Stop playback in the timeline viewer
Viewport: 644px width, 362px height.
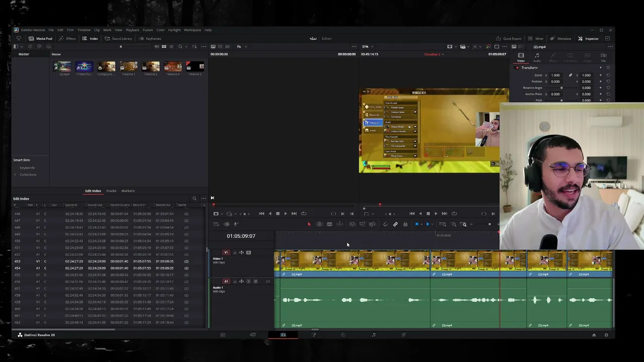coord(428,214)
